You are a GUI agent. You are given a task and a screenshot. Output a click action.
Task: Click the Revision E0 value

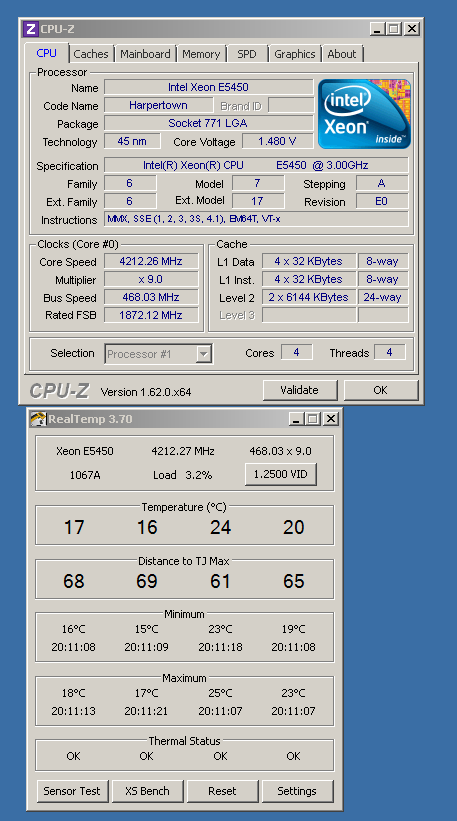point(382,201)
